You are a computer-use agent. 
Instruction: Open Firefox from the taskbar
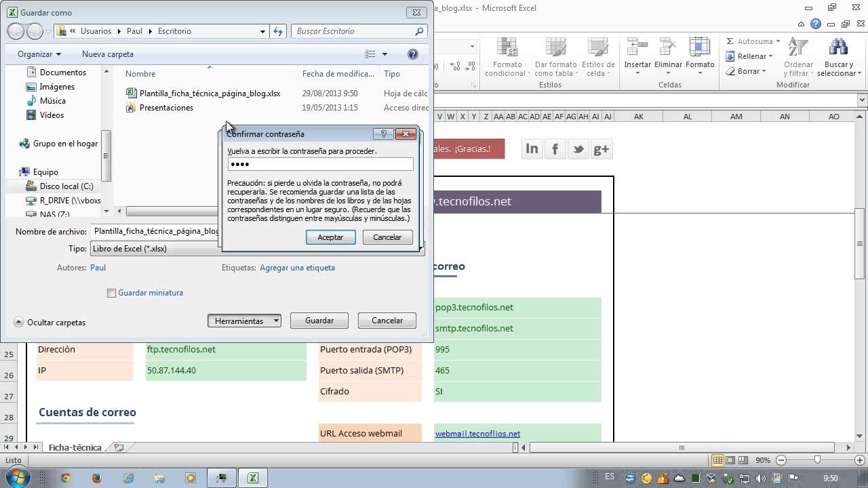coord(96,478)
